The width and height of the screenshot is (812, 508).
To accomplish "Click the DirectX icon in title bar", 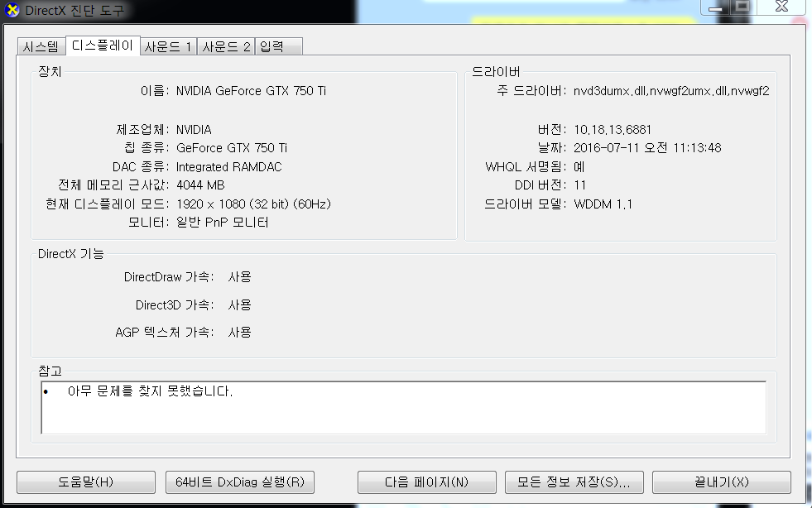I will pyautogui.click(x=12, y=10).
